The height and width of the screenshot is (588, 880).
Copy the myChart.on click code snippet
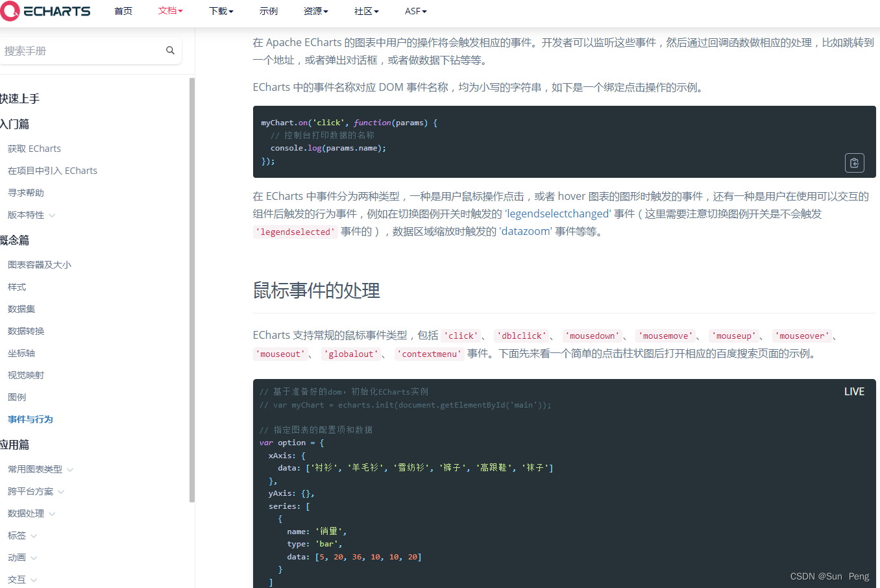point(854,163)
